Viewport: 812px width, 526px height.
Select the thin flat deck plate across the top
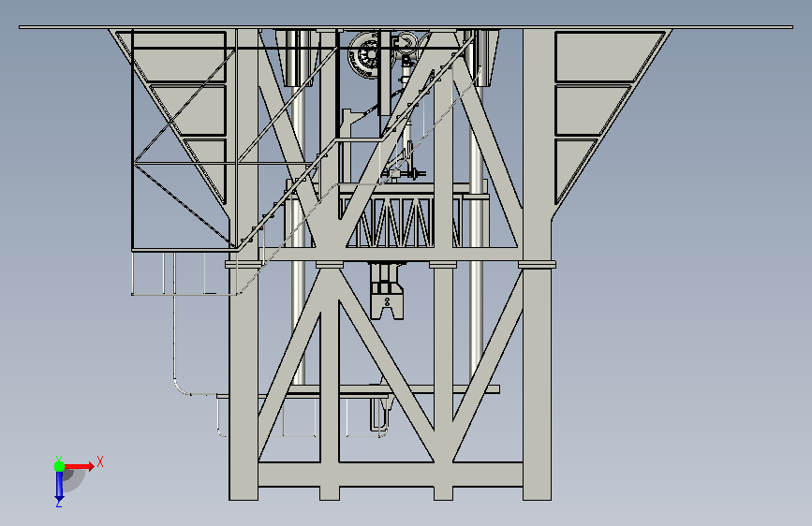(406, 27)
